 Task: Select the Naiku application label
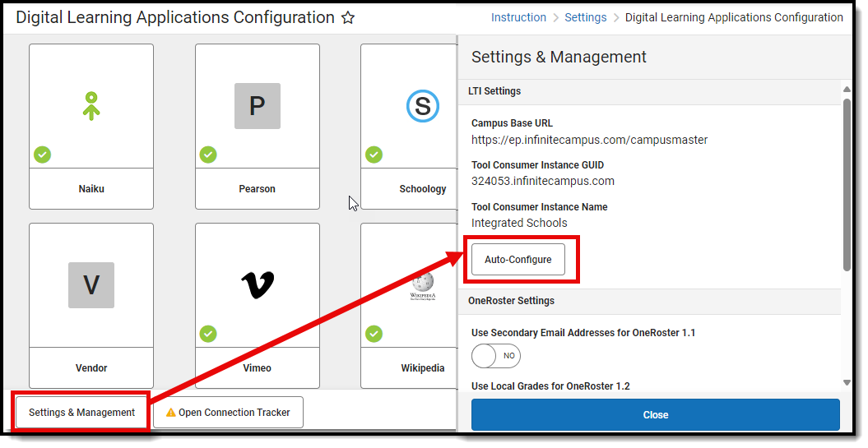pyautogui.click(x=91, y=189)
